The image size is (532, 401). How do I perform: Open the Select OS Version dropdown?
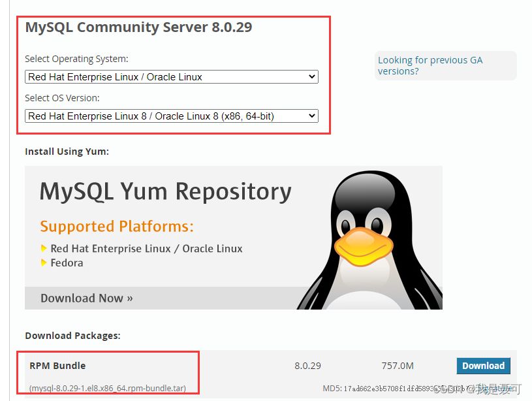coord(171,116)
